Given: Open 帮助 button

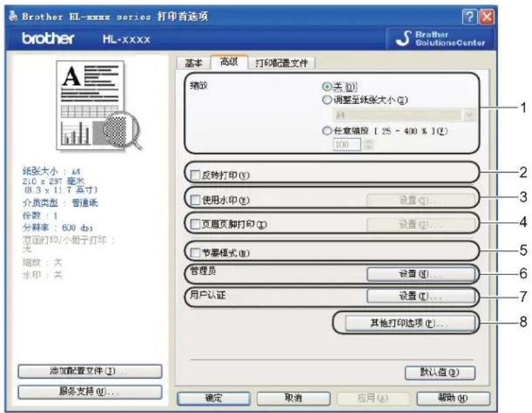Looking at the screenshot, I should 453,399.
